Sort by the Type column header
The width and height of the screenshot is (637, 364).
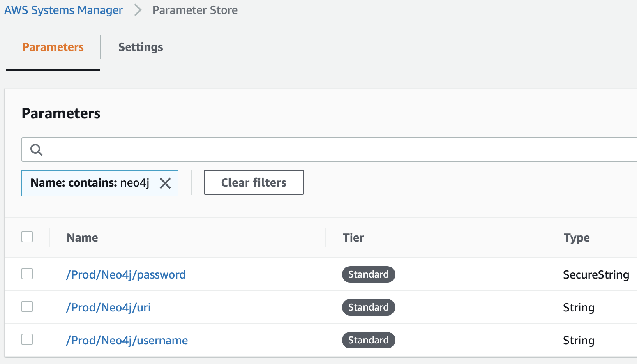pos(577,238)
